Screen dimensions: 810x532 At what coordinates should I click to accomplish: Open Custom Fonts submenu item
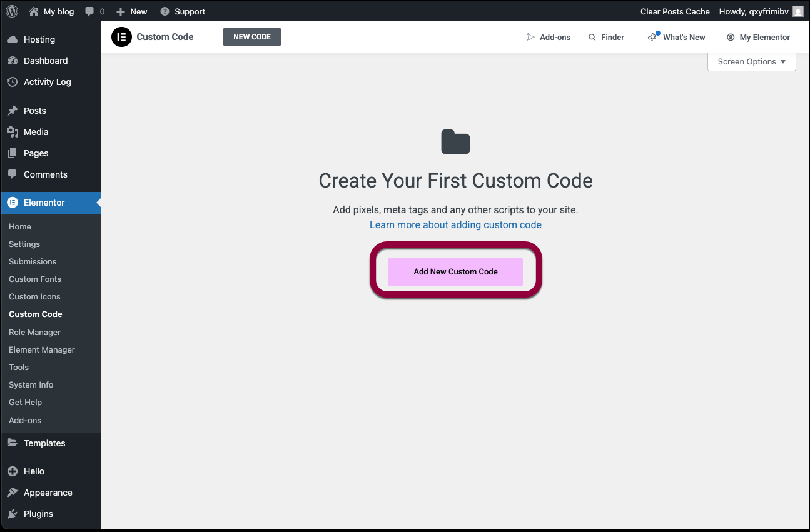tap(35, 279)
